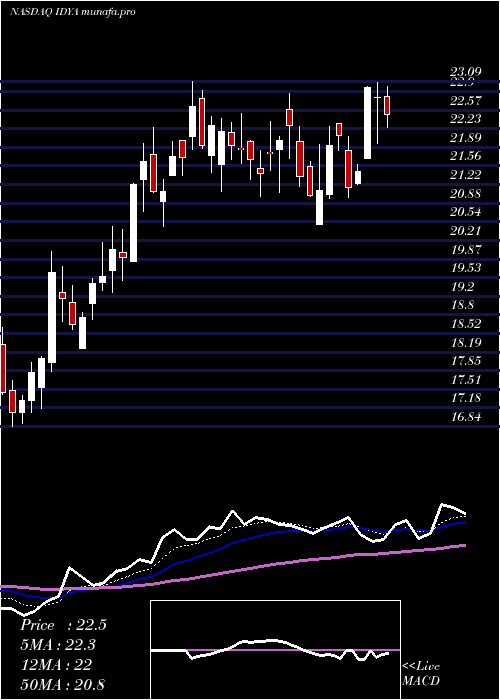
Task: Click the 18.8 price axis label
Action: pyautogui.click(x=462, y=305)
